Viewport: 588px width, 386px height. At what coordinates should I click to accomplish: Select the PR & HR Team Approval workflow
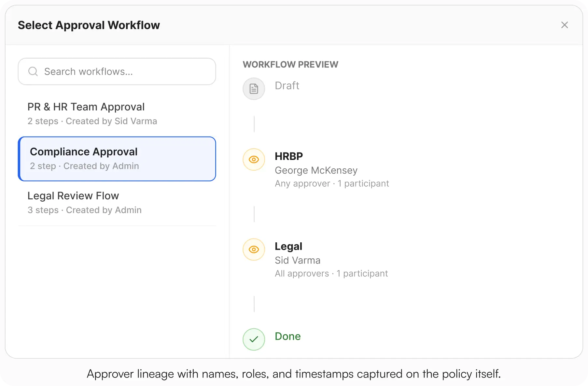click(x=117, y=114)
